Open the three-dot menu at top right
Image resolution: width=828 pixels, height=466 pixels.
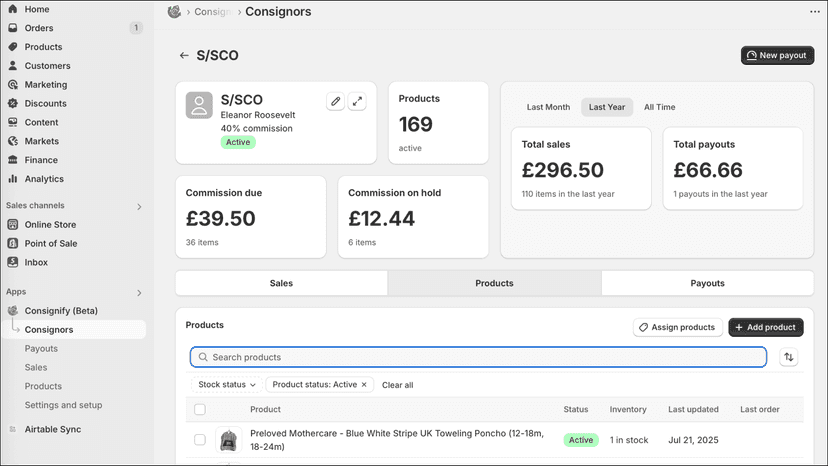[815, 12]
